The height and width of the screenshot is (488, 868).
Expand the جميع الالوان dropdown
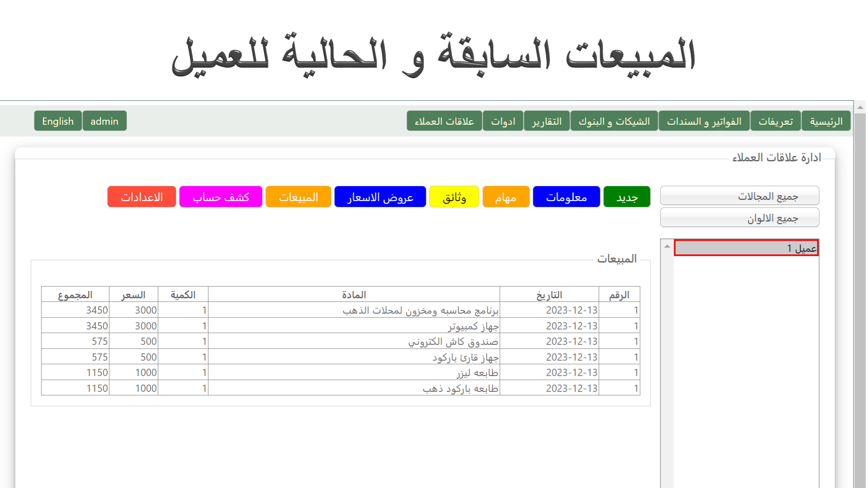point(740,218)
